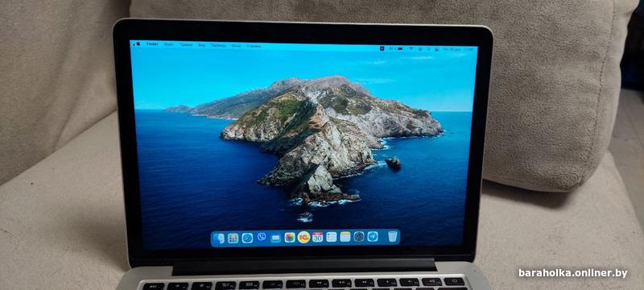Launch Telegram from the dock

pyautogui.click(x=373, y=237)
